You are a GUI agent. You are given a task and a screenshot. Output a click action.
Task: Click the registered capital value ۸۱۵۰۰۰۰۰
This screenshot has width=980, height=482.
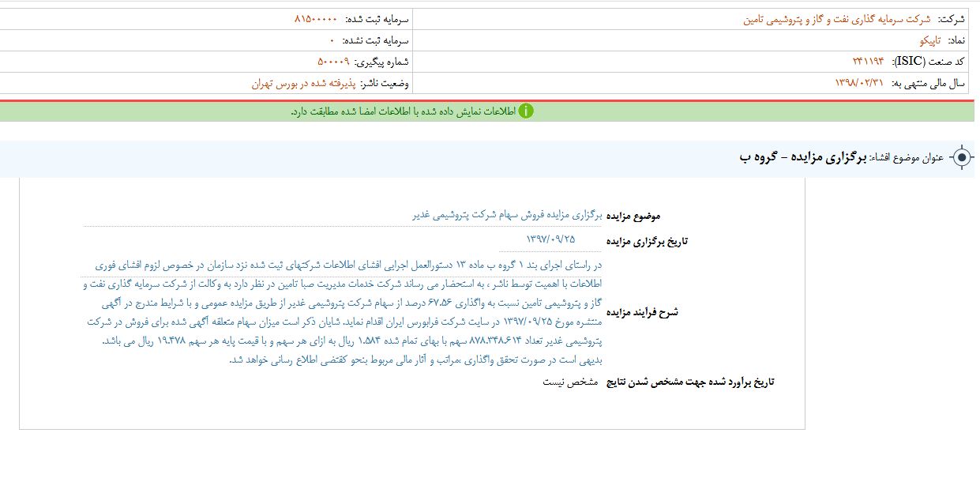pos(315,19)
